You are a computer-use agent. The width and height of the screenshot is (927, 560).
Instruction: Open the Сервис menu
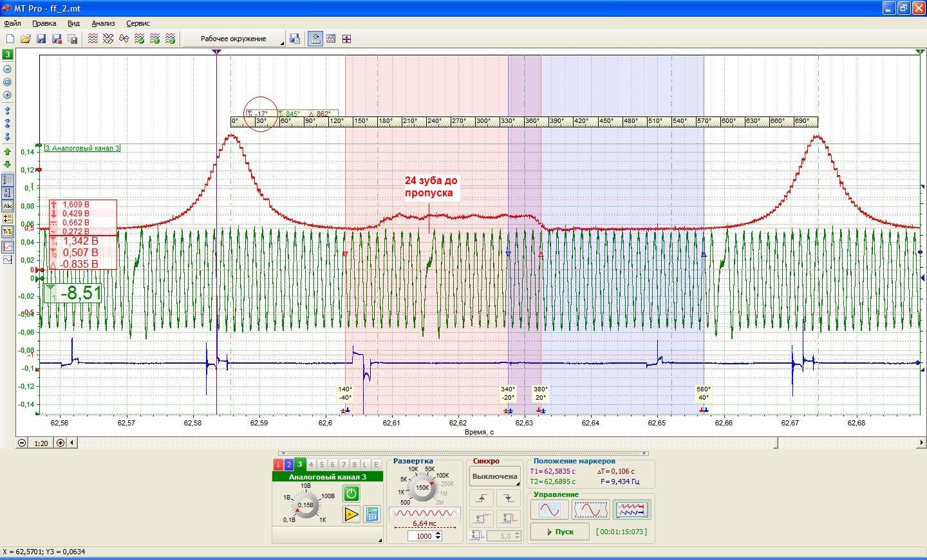pos(138,23)
